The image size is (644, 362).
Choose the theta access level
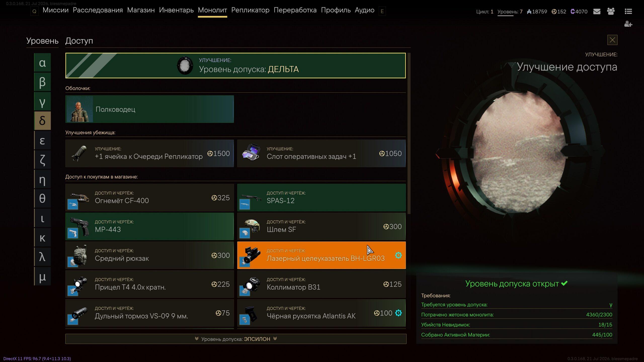tap(43, 199)
